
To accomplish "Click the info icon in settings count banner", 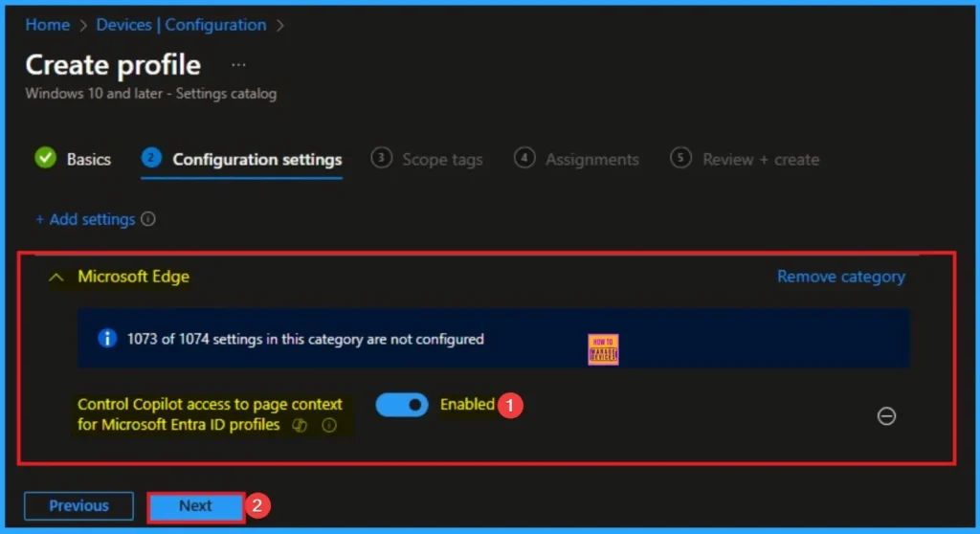I will [107, 338].
